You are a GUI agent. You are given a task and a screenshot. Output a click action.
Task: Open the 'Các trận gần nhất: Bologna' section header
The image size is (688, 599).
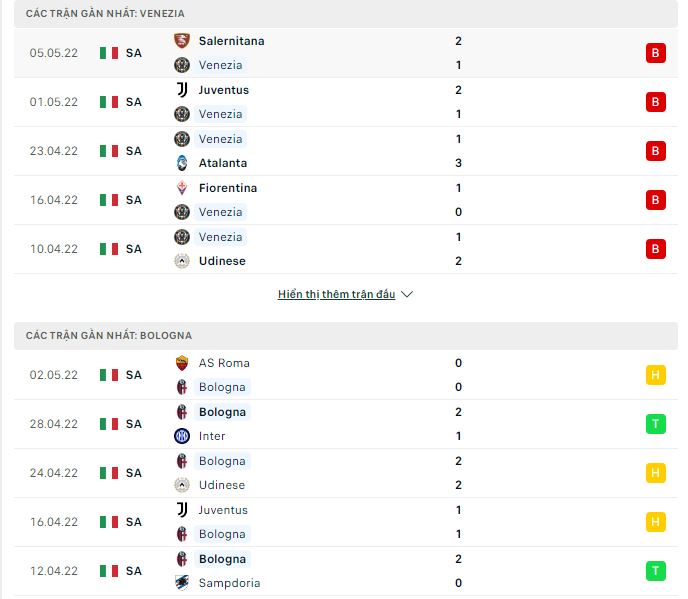pos(346,336)
